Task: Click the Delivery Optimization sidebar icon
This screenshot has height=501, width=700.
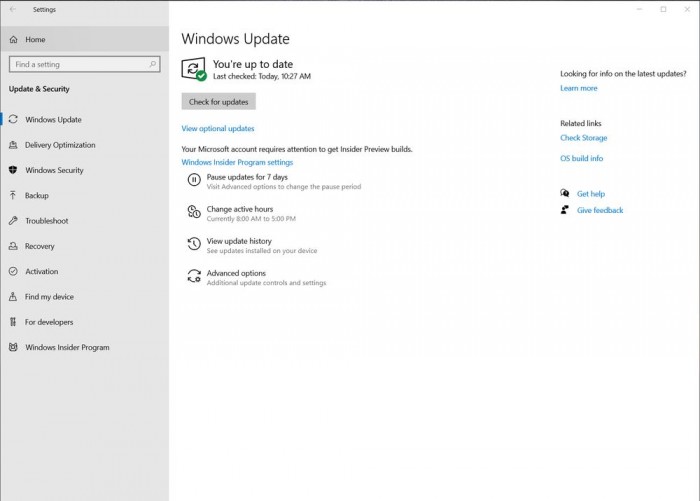Action: tap(13, 145)
